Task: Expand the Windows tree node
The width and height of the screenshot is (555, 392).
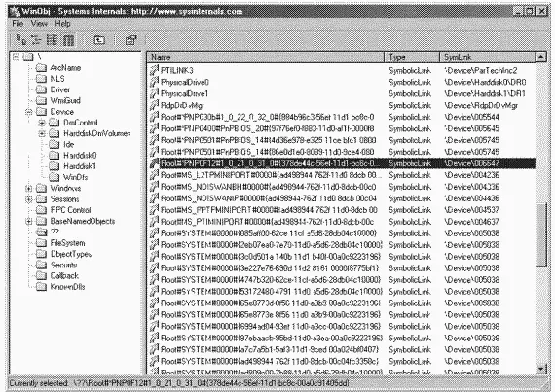Action: tap(29, 189)
